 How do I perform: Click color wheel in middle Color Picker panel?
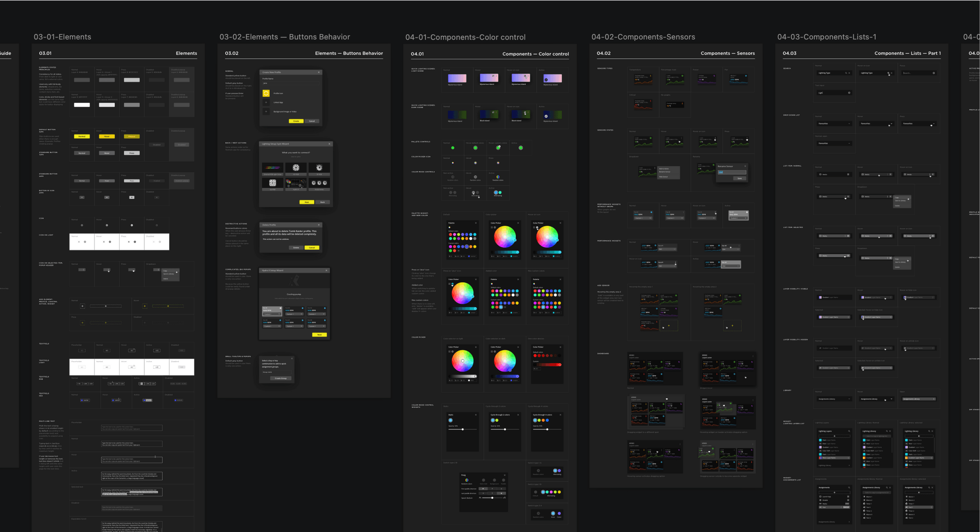point(505,237)
